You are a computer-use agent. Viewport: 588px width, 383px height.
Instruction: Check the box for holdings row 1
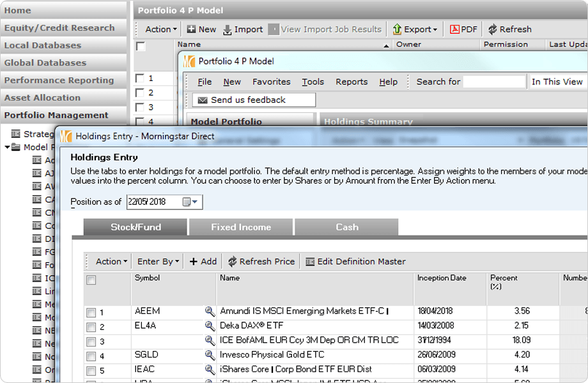point(91,313)
